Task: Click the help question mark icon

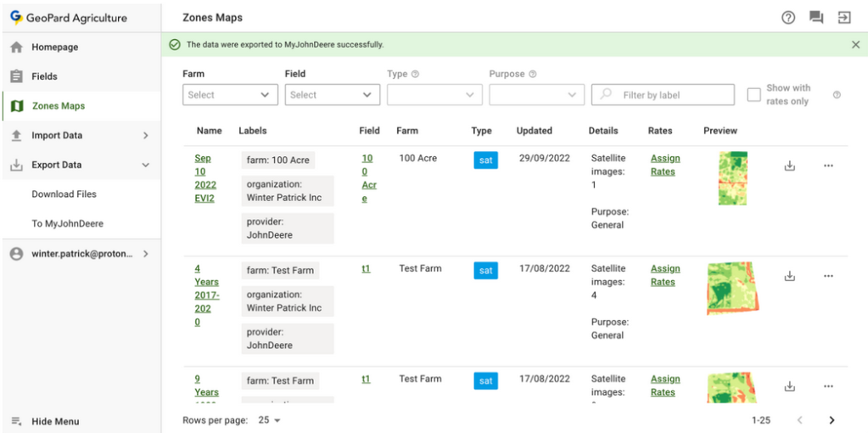Action: [x=788, y=18]
